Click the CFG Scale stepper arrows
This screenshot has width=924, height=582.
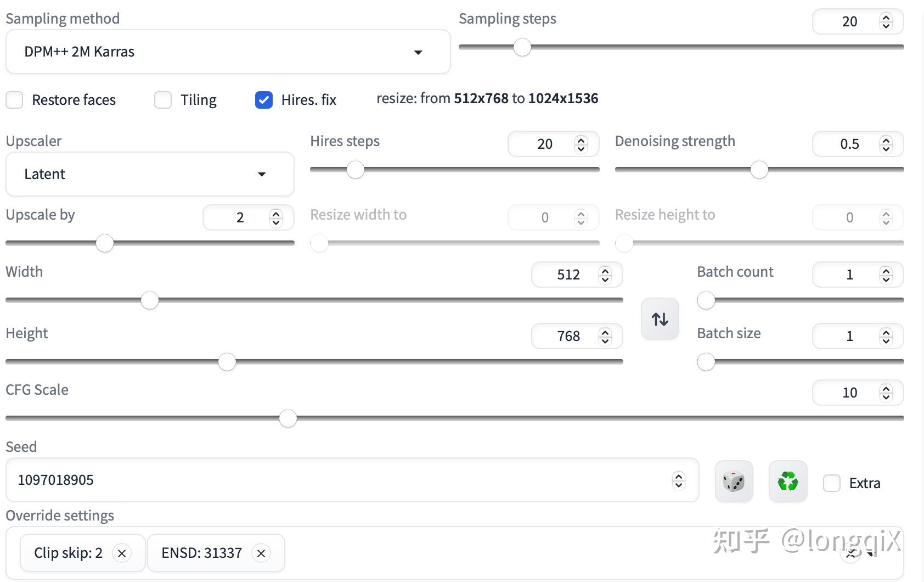(886, 393)
